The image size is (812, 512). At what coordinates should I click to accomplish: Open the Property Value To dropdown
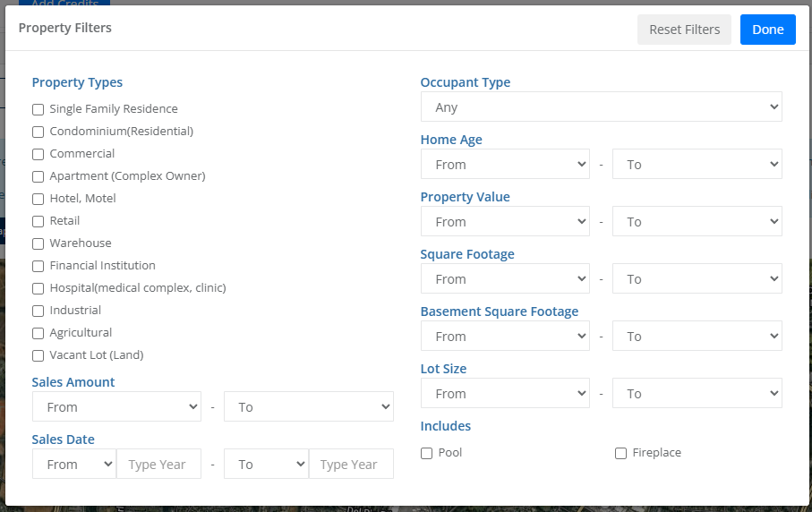[x=697, y=222]
